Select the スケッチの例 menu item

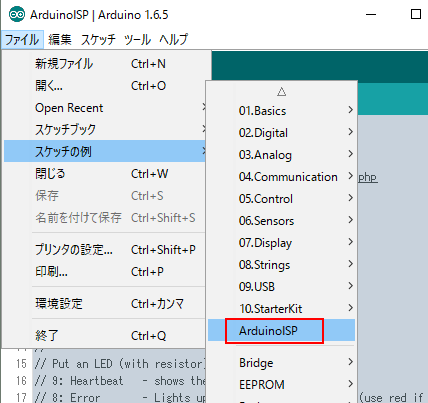tap(105, 151)
